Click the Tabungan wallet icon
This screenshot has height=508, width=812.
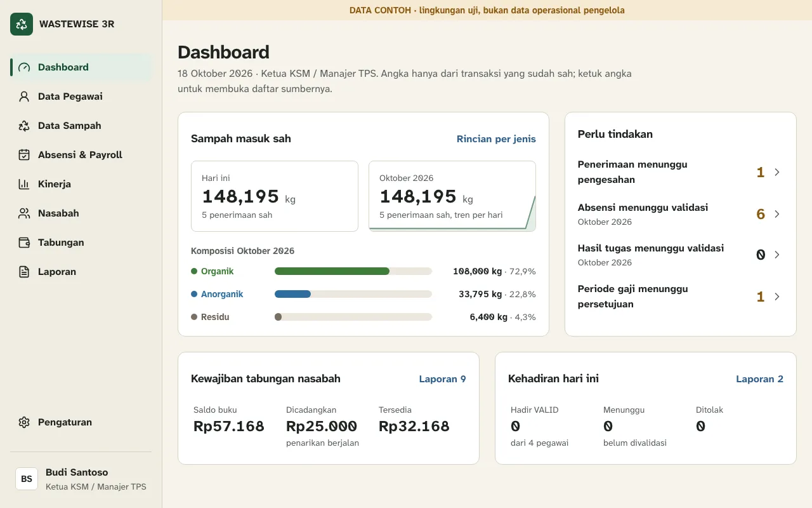click(24, 243)
